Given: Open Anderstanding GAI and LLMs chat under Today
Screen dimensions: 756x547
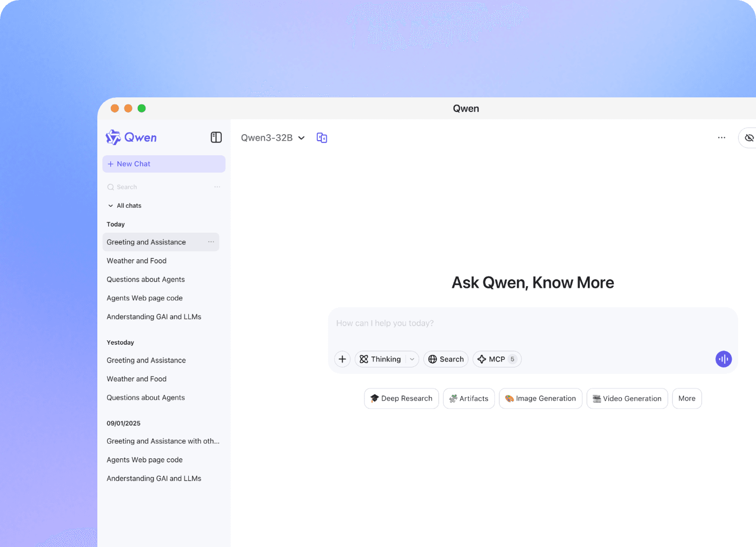Looking at the screenshot, I should pyautogui.click(x=154, y=317).
